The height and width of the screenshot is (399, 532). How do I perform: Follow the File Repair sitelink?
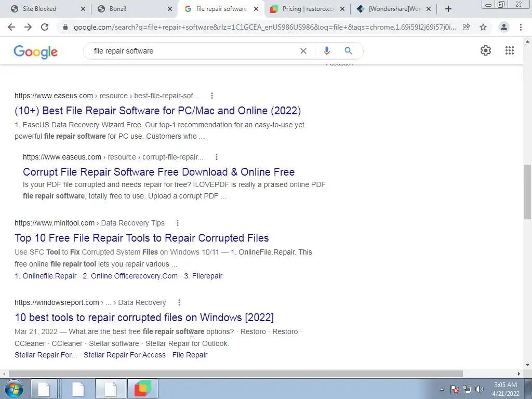coord(190,355)
